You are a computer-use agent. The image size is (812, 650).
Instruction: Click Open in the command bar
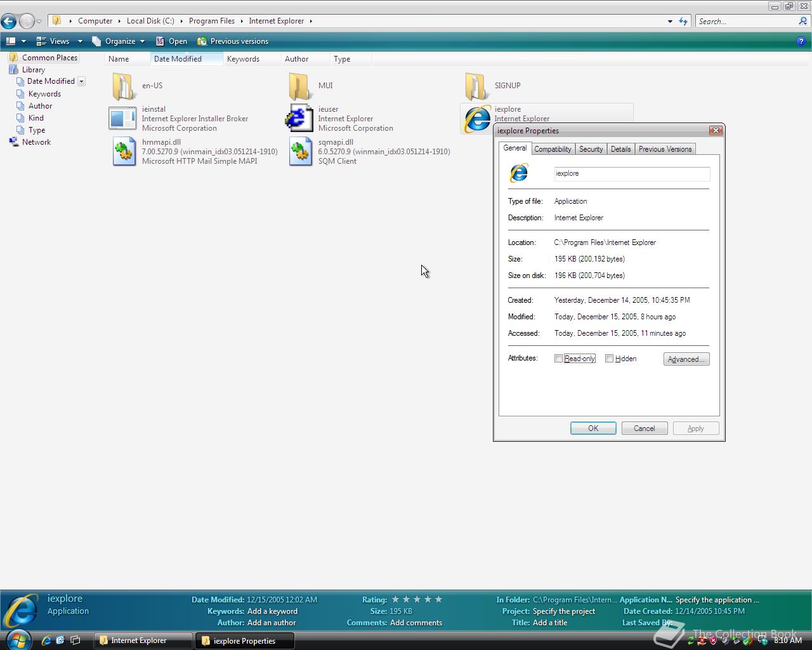(171, 41)
